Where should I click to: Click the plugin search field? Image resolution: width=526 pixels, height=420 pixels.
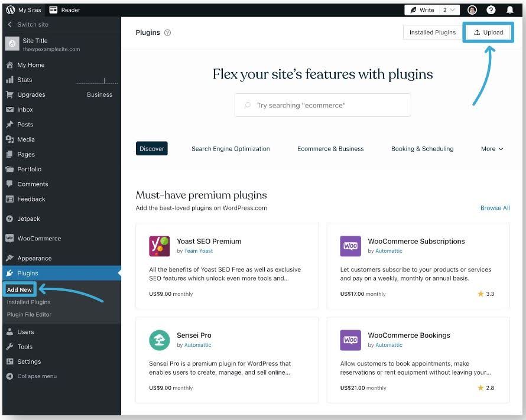pyautogui.click(x=322, y=105)
